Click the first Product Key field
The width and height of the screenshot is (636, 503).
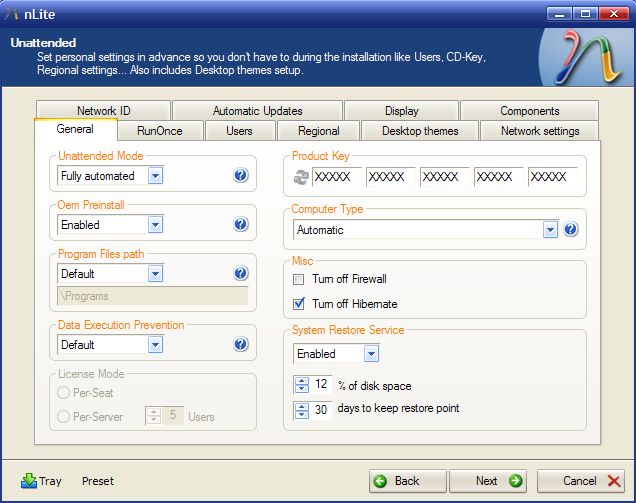338,177
